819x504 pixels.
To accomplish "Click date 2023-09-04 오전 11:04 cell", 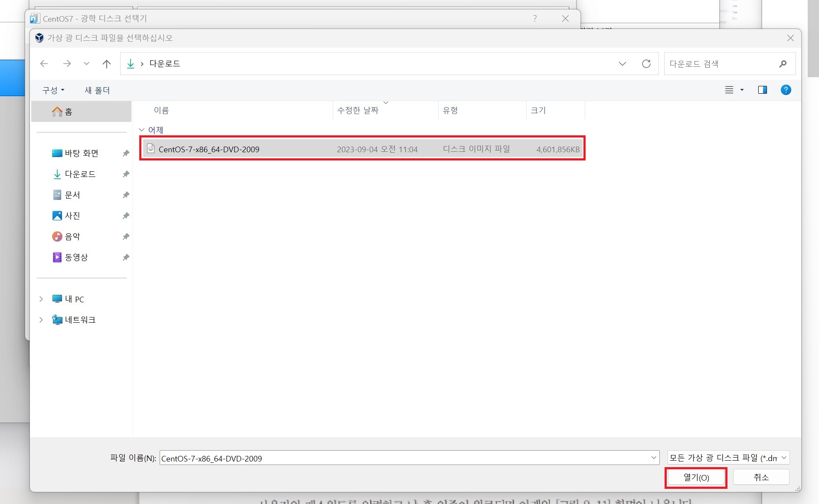I will pyautogui.click(x=377, y=149).
